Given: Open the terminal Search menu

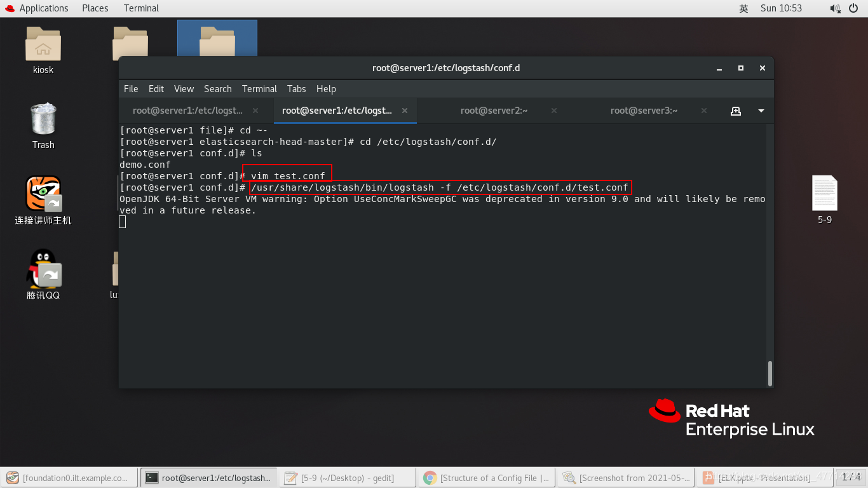Looking at the screenshot, I should [x=218, y=89].
